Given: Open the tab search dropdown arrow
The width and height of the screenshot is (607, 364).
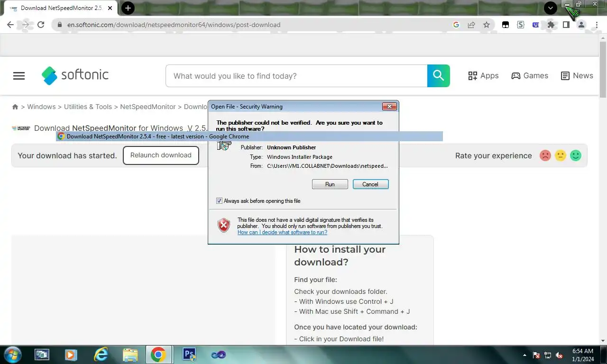Looking at the screenshot, I should click(x=550, y=8).
